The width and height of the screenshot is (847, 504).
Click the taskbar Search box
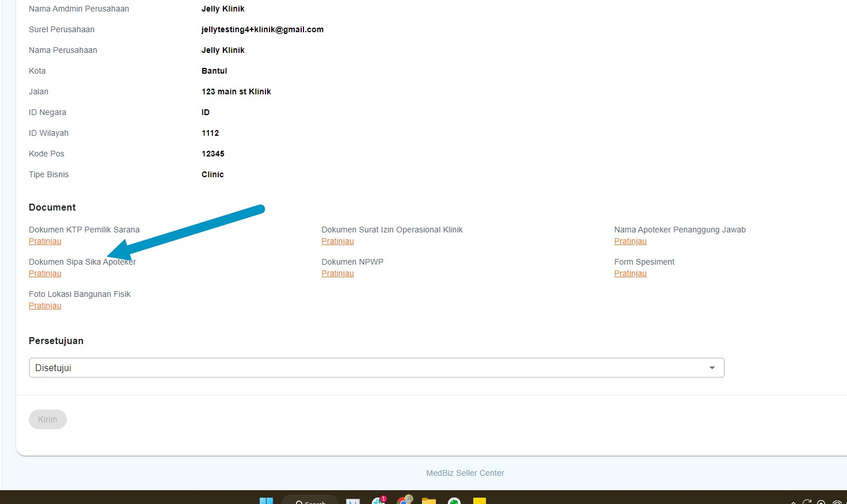pos(310,501)
